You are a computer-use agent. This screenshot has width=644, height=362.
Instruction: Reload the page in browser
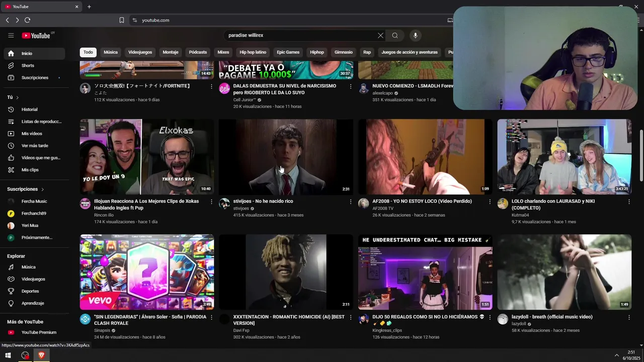(27, 20)
